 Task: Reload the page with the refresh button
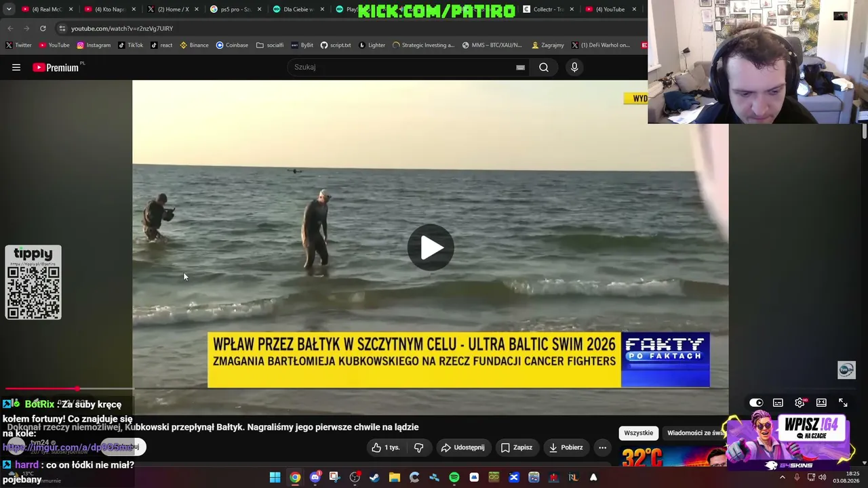click(43, 28)
